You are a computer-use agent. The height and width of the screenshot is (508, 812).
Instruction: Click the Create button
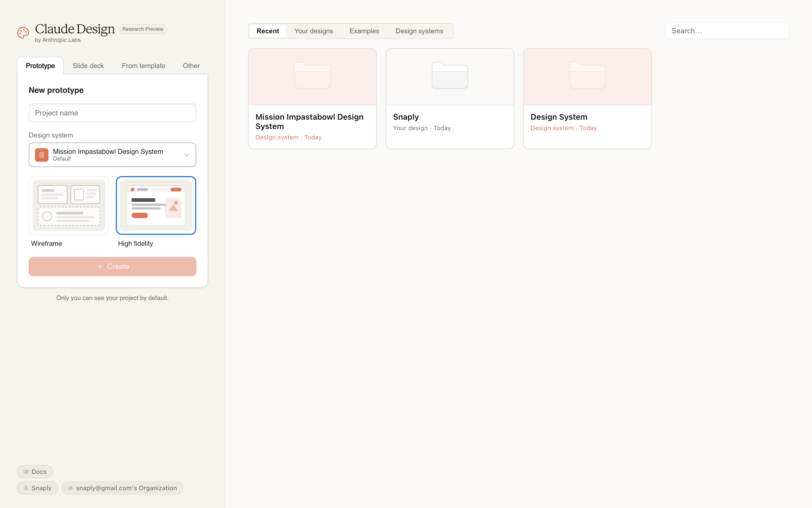[112, 266]
